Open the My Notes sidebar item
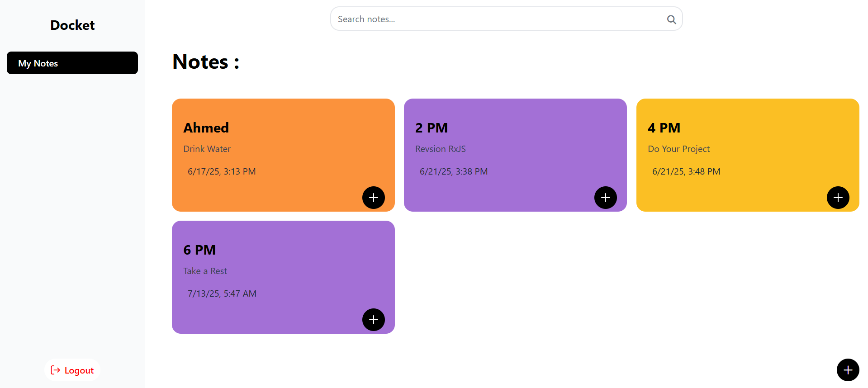 72,63
